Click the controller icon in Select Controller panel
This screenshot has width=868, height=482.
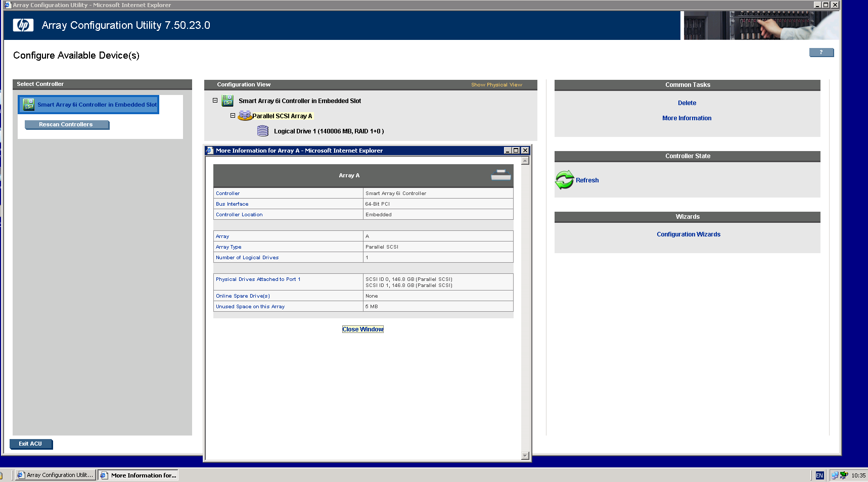(29, 105)
